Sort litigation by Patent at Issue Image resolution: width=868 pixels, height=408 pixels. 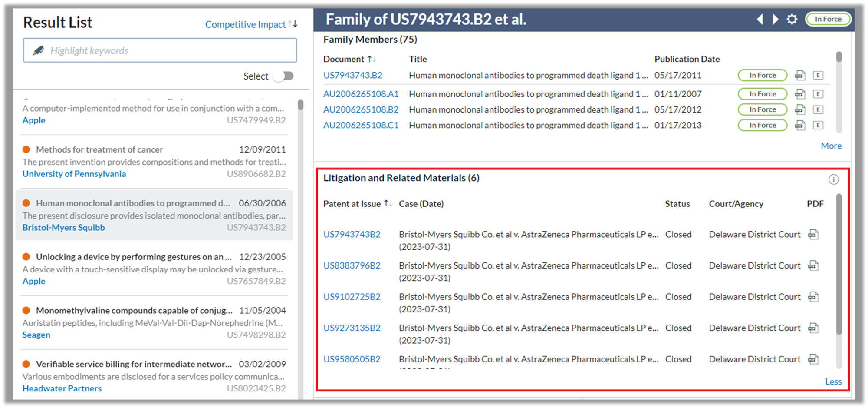coord(358,204)
